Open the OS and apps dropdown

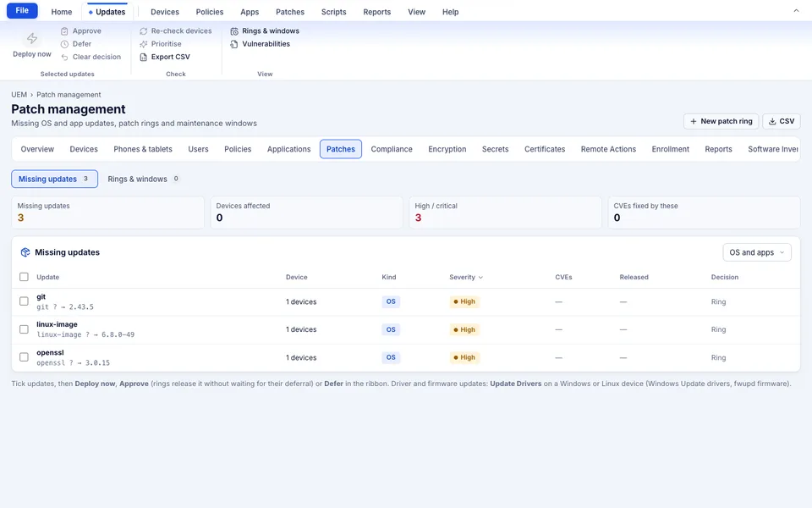pos(756,252)
